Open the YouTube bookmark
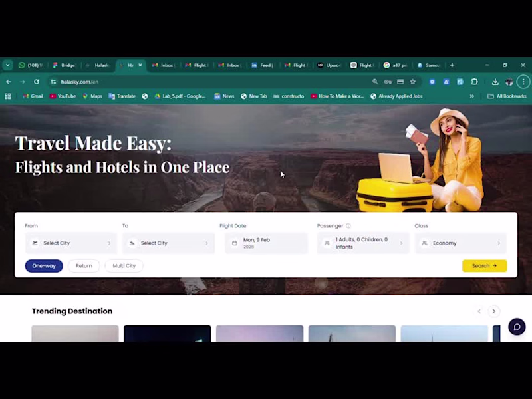532x399 pixels. coord(63,96)
